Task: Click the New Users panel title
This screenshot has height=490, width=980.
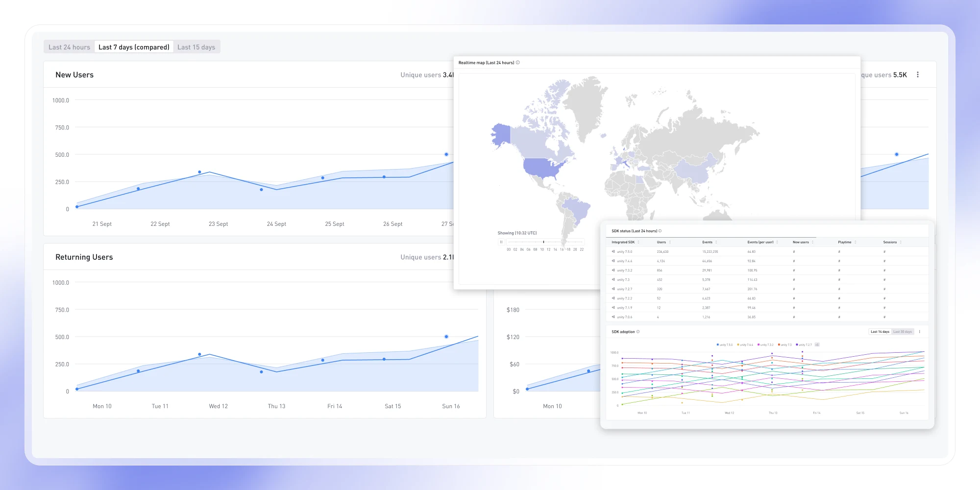Action: point(74,75)
